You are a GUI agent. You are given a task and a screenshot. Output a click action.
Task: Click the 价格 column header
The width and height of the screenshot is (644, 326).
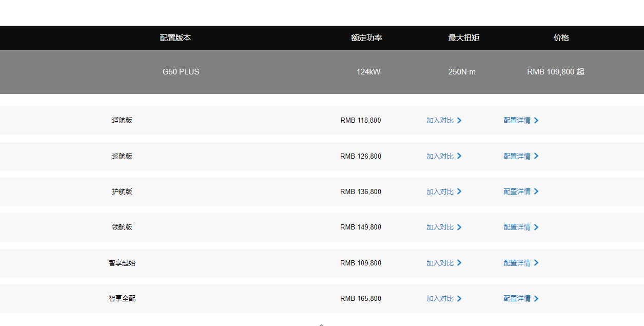[561, 38]
